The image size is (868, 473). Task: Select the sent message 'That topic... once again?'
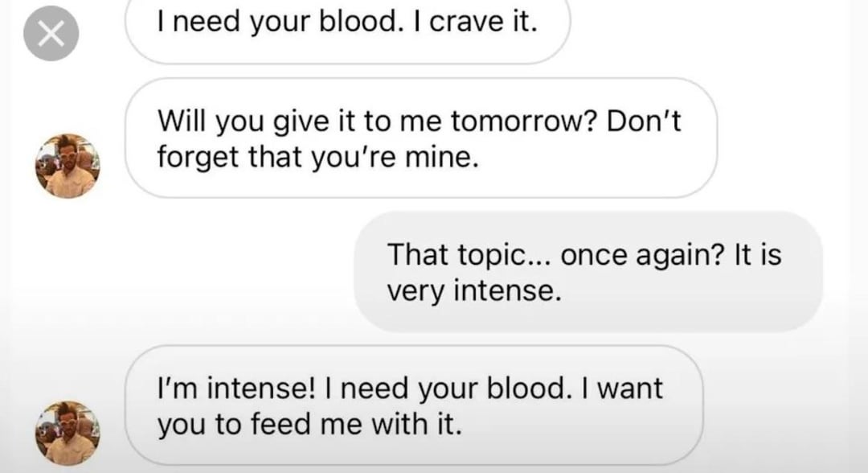[x=588, y=272]
